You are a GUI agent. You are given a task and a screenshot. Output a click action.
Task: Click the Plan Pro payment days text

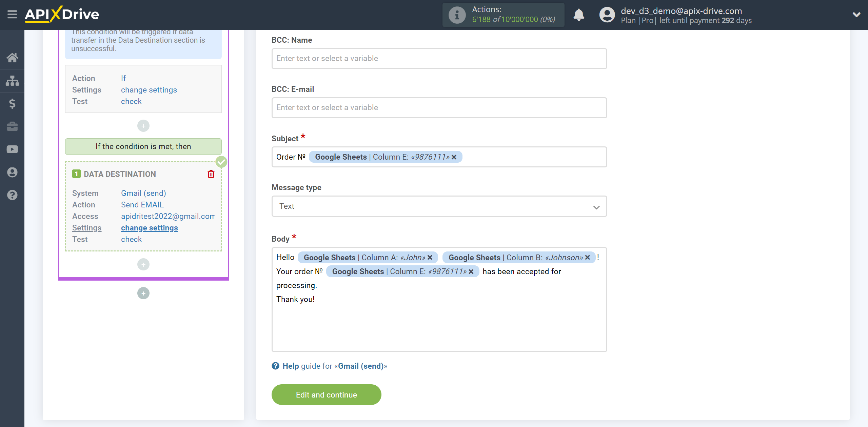[686, 21]
